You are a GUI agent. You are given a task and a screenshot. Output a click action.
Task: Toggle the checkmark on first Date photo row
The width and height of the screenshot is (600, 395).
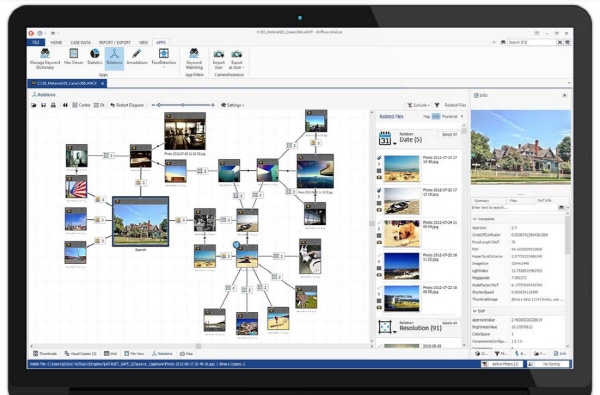click(x=379, y=158)
